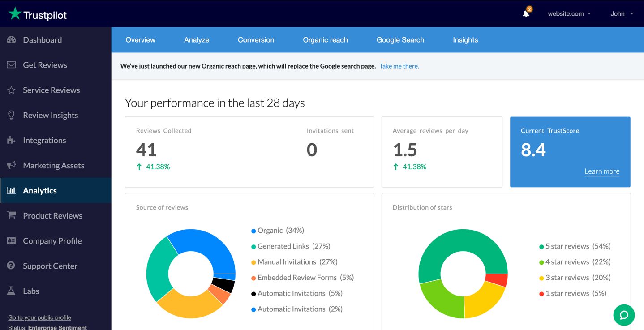Click the Company Profile card icon
This screenshot has width=644, height=330.
point(12,240)
